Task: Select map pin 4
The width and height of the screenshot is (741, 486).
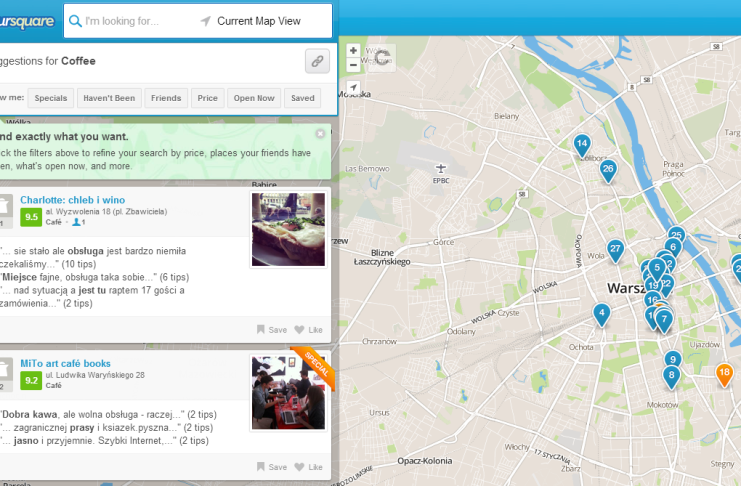Action: pos(601,313)
